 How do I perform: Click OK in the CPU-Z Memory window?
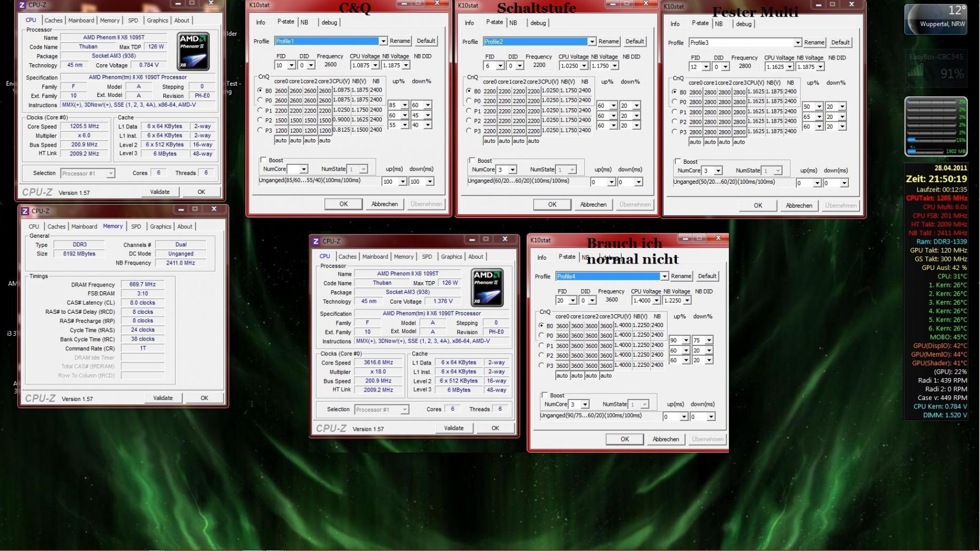tap(205, 398)
